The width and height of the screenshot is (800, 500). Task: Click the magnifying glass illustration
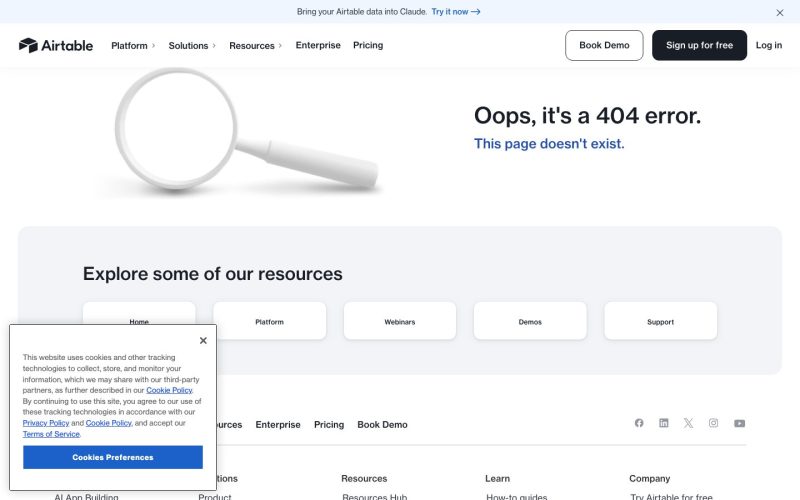(240, 132)
